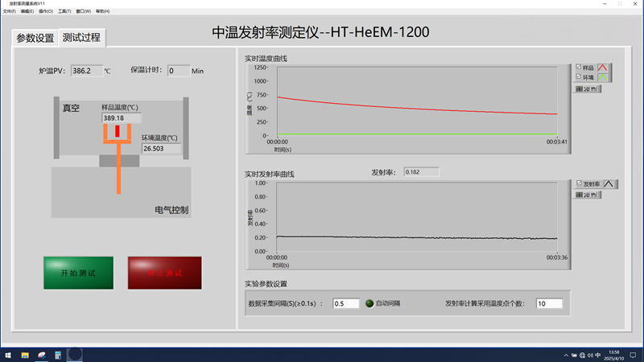Viewport: 644px width, 362px height.
Task: Click the 发射率 black curve legend icon
Action: [609, 183]
